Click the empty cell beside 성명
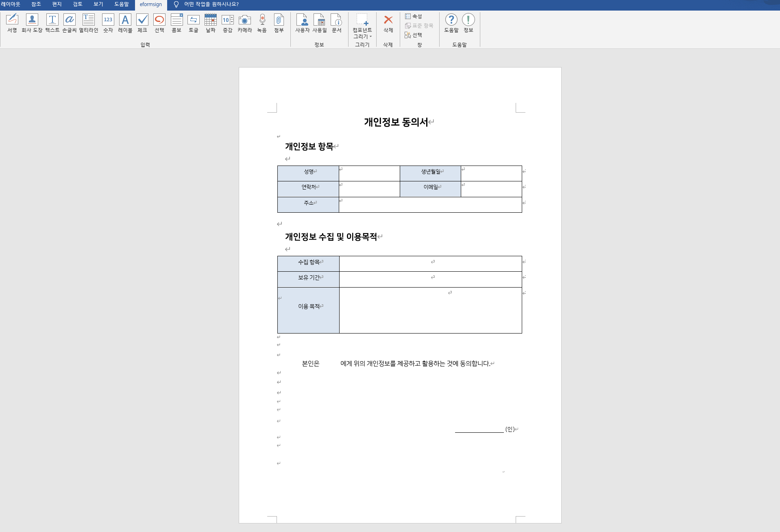This screenshot has height=532, width=780. coord(369,173)
